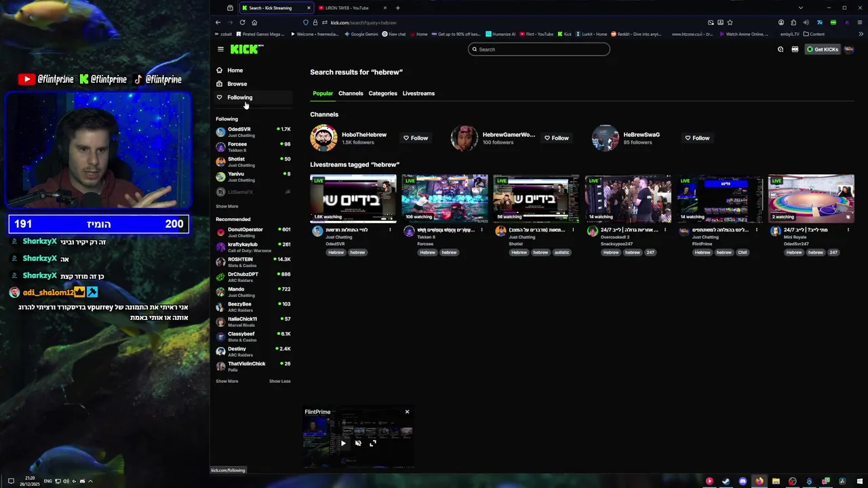Unmute the FlintPrime mini player
The image size is (868, 488).
[x=358, y=443]
